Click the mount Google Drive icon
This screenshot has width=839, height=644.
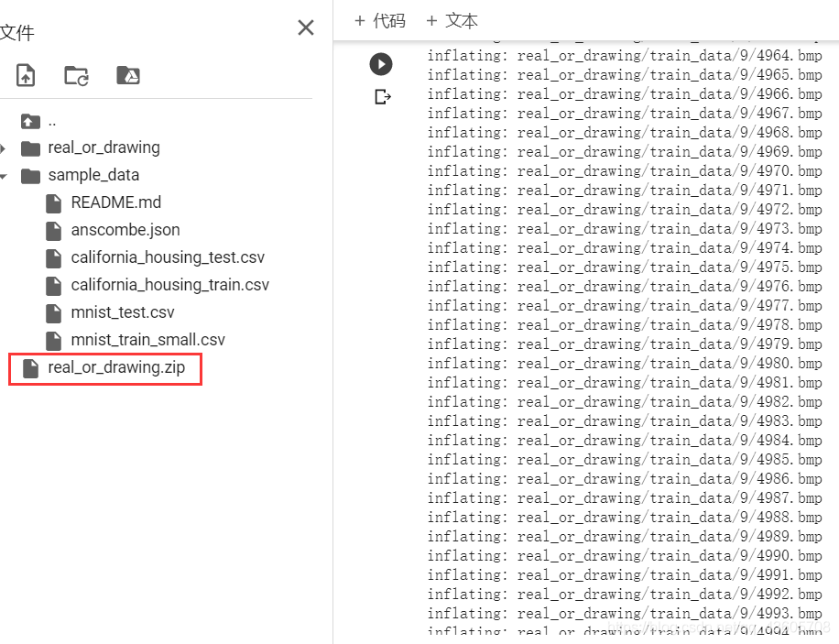[128, 75]
